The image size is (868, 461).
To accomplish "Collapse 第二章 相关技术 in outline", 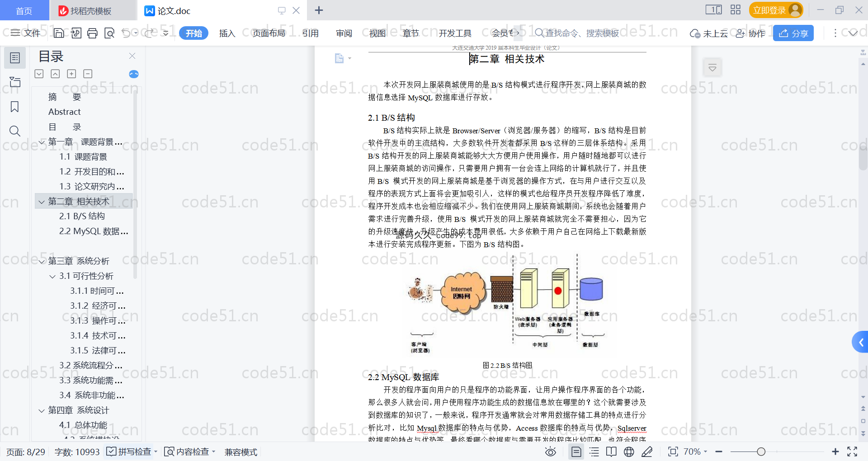I will 42,202.
